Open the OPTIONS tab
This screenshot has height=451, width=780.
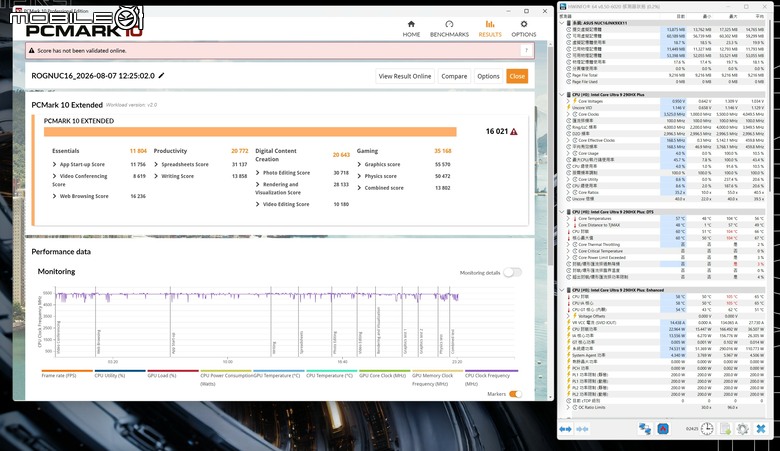point(524,29)
